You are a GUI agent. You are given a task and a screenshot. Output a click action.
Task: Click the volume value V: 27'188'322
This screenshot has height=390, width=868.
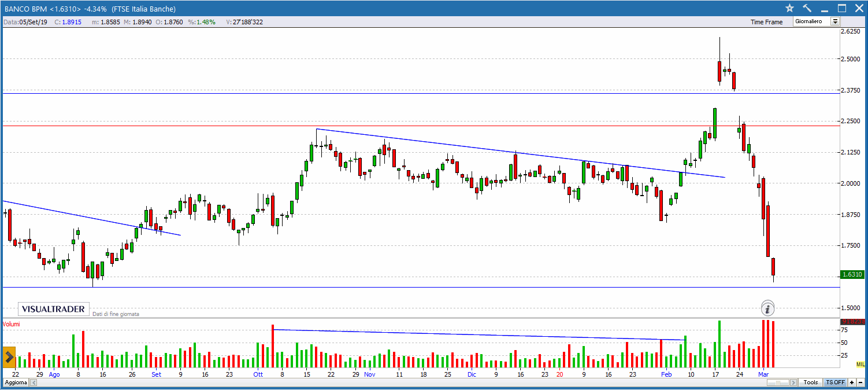pos(244,22)
